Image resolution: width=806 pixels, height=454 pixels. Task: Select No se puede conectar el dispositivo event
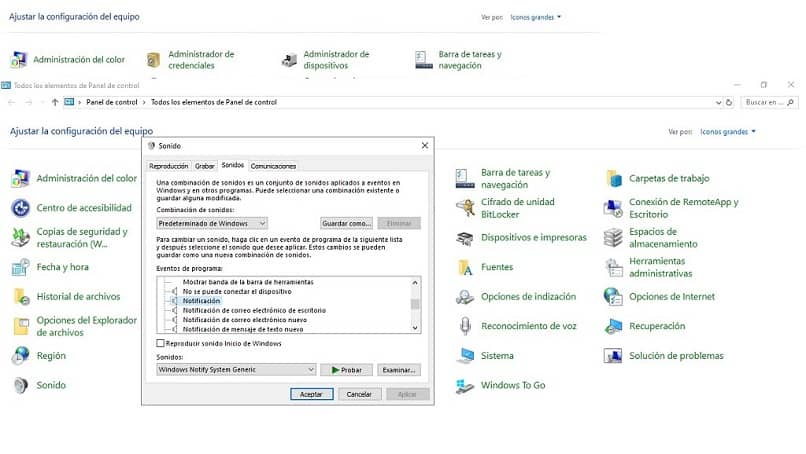point(237,292)
